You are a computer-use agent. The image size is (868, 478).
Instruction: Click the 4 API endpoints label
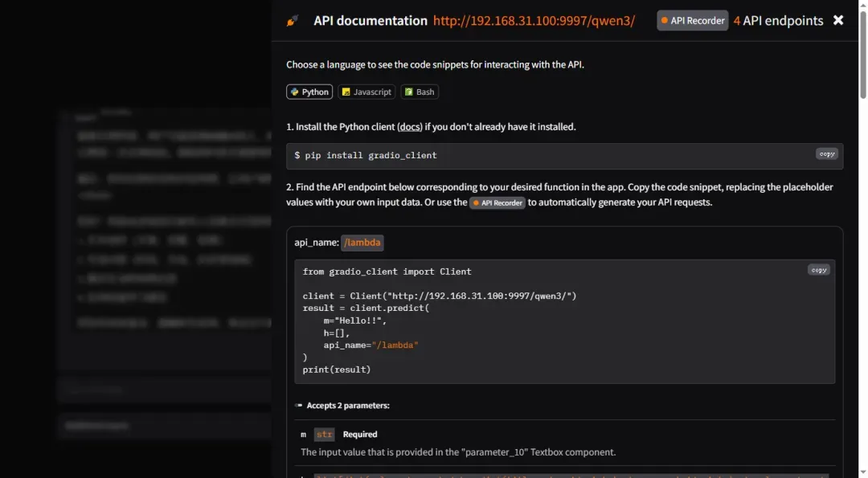778,21
